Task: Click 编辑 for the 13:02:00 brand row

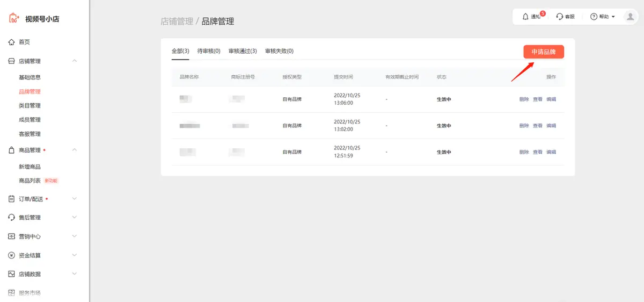Action: click(551, 126)
